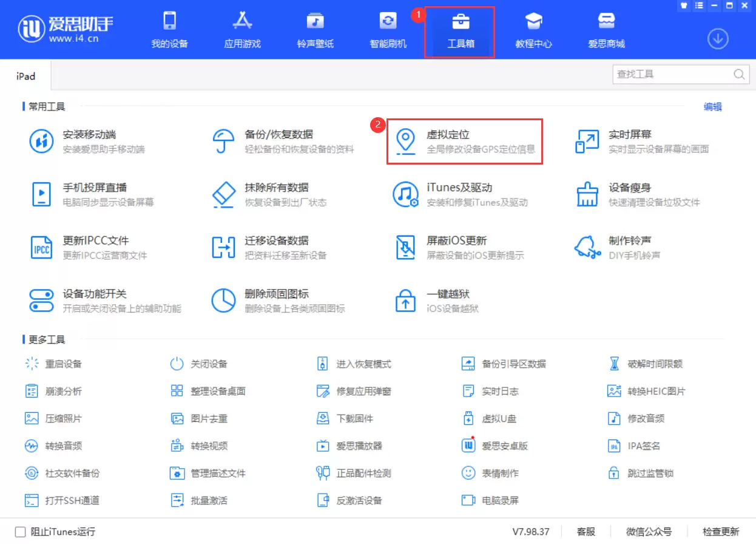Screen dimensions: 756x544
Task: Open 修改音频 tool
Action: click(x=636, y=418)
